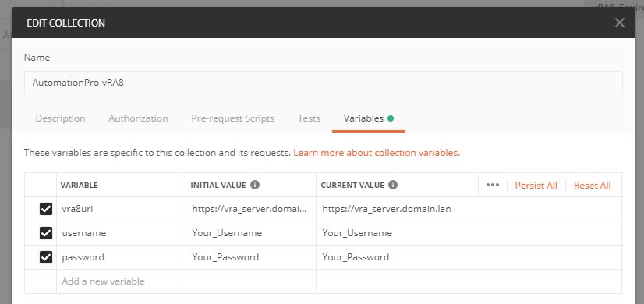
Task: Select the password variable name cell
Action: [121, 257]
